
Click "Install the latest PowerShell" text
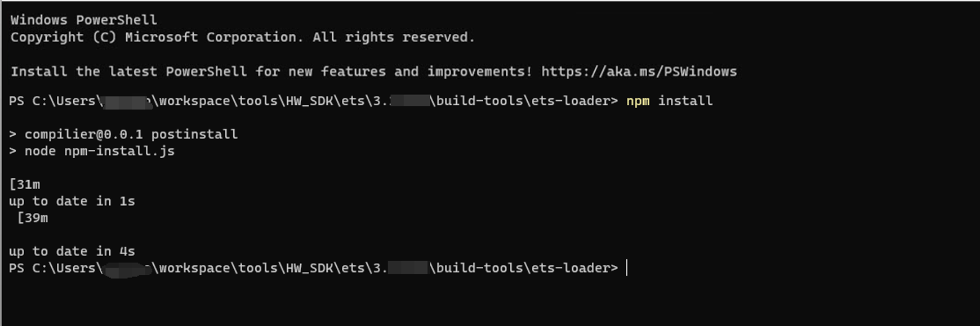coord(128,72)
